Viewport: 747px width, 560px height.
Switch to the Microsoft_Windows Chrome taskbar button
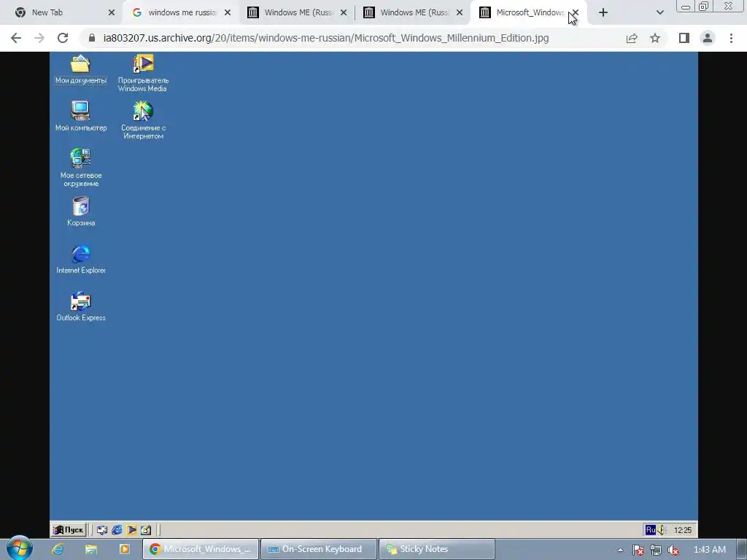coord(201,549)
